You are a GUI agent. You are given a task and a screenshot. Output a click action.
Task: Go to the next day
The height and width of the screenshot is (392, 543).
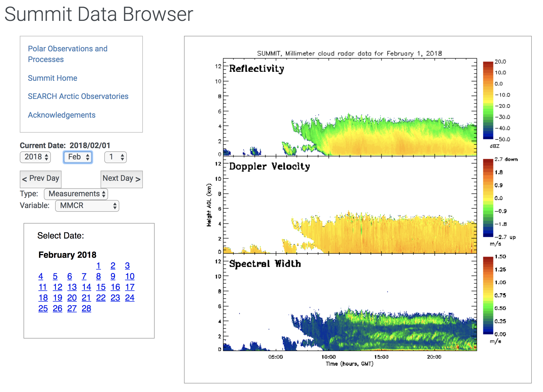point(121,179)
